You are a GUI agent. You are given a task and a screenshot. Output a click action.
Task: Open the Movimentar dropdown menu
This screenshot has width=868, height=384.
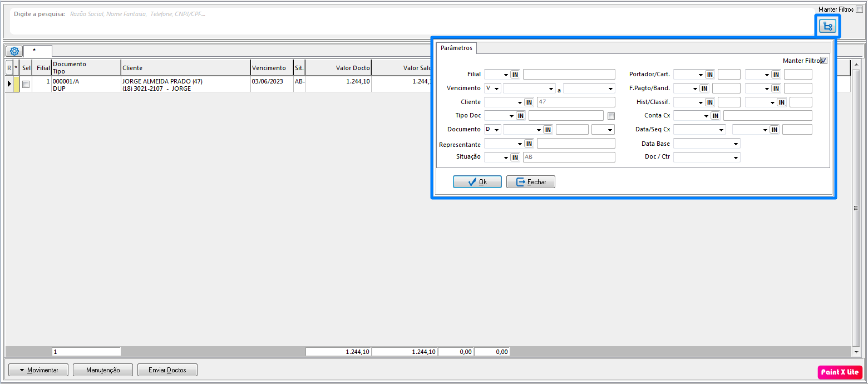(x=38, y=370)
